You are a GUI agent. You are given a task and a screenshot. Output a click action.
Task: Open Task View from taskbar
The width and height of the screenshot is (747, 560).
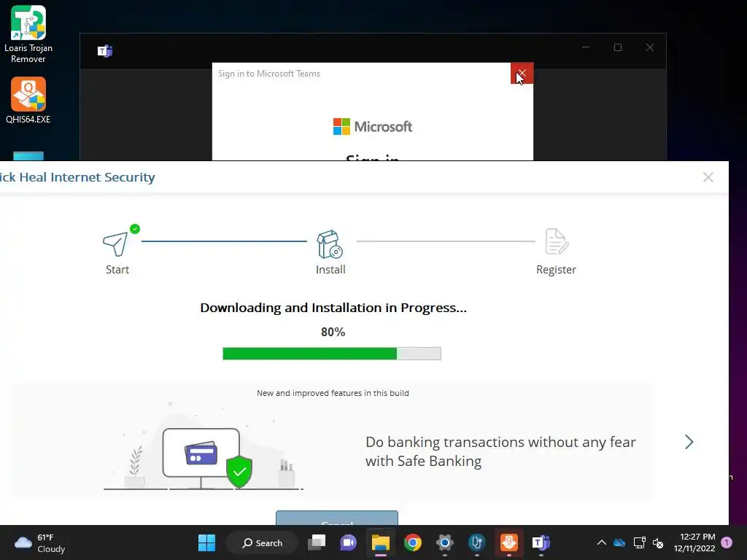(x=317, y=542)
